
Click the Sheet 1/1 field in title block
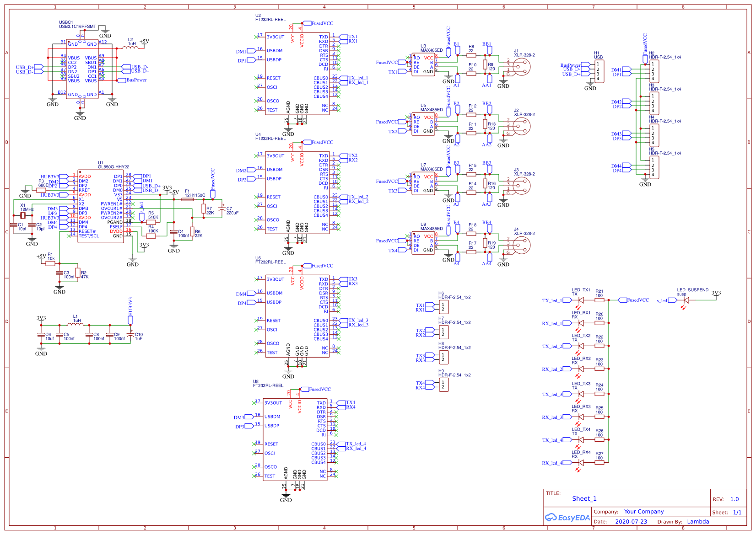[737, 513]
